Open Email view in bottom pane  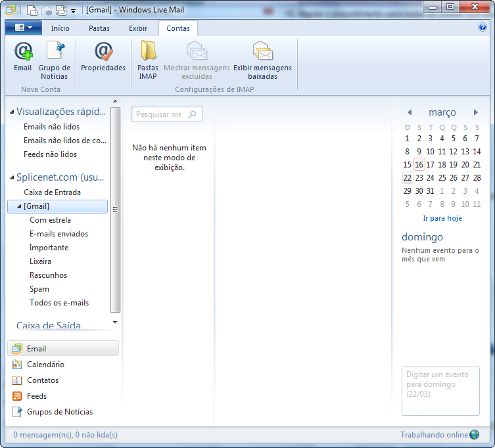click(63, 348)
